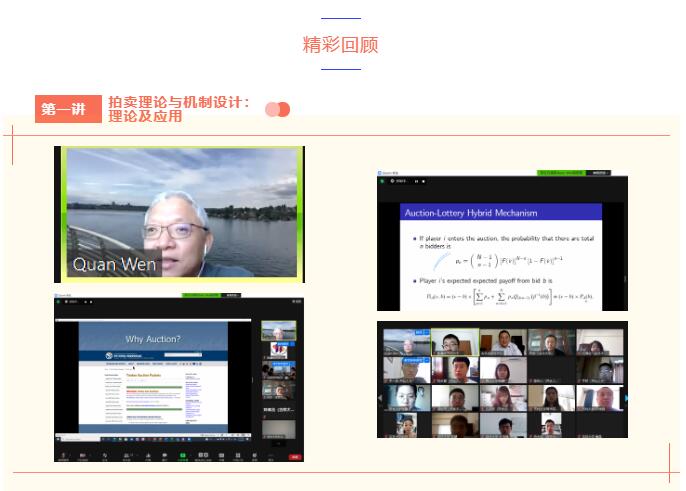Image resolution: width=686 pixels, height=491 pixels.
Task: Click the right arrow in gallery view
Action: click(x=625, y=397)
